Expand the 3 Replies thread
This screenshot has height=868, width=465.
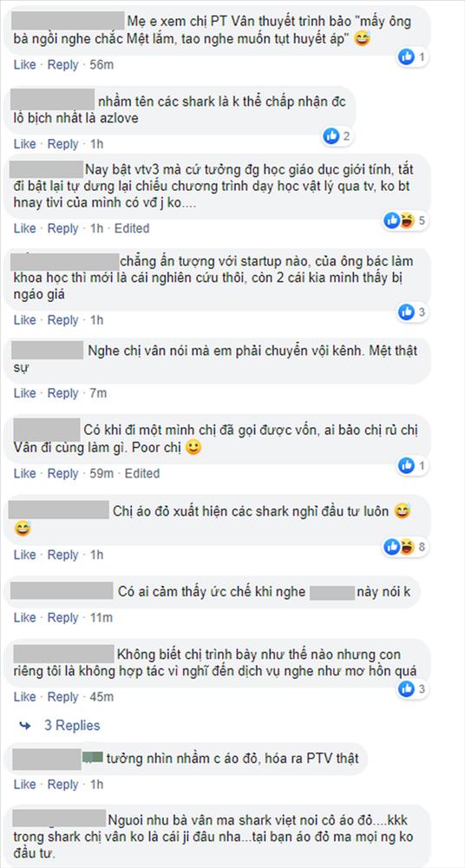(72, 725)
